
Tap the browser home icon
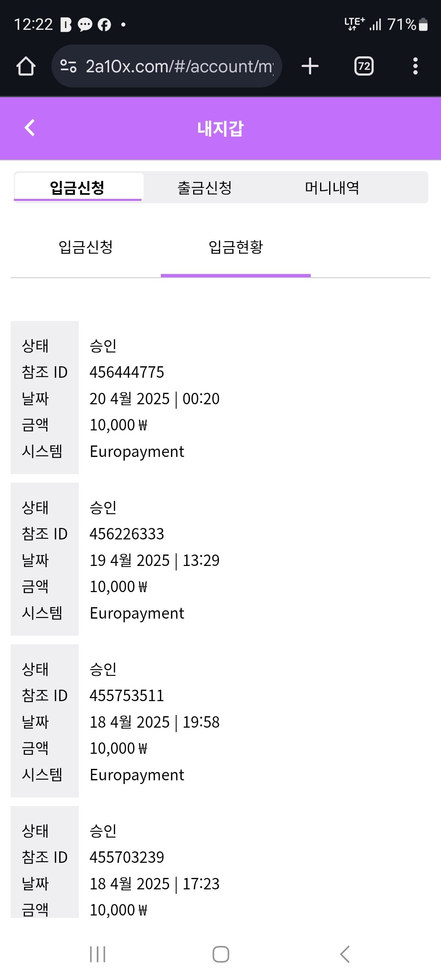26,66
